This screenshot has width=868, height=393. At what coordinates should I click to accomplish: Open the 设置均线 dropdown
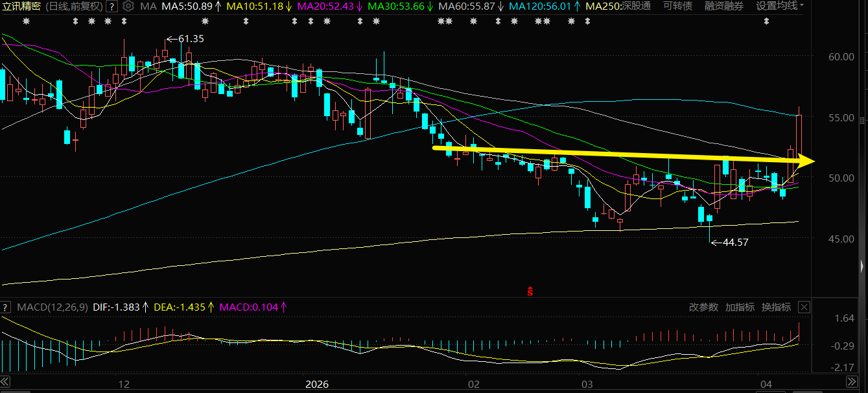click(x=780, y=6)
